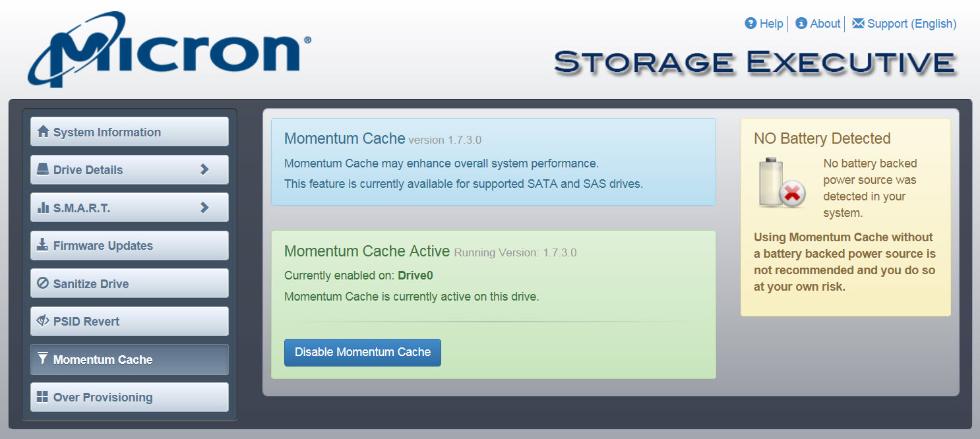
Task: Click the info About icon
Action: [801, 23]
